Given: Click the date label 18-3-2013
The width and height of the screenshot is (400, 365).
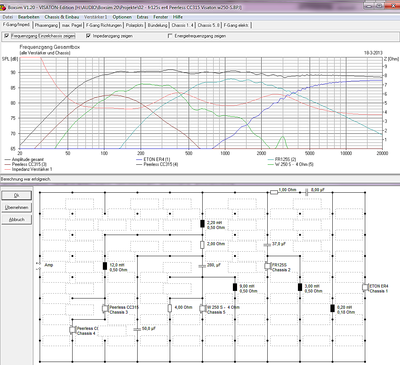Looking at the screenshot, I should (x=373, y=53).
